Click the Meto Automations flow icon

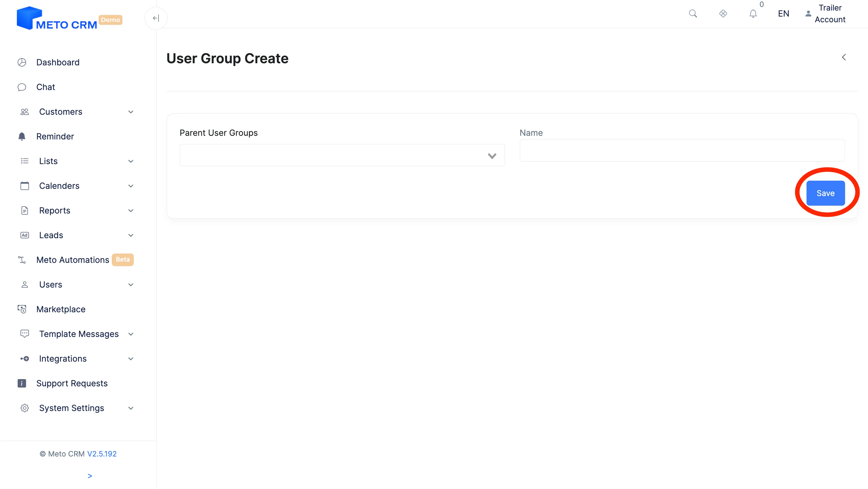coord(22,260)
